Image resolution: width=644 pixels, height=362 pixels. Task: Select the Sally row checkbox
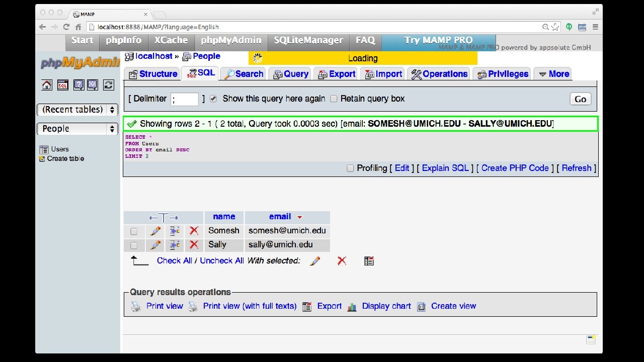[x=134, y=245]
